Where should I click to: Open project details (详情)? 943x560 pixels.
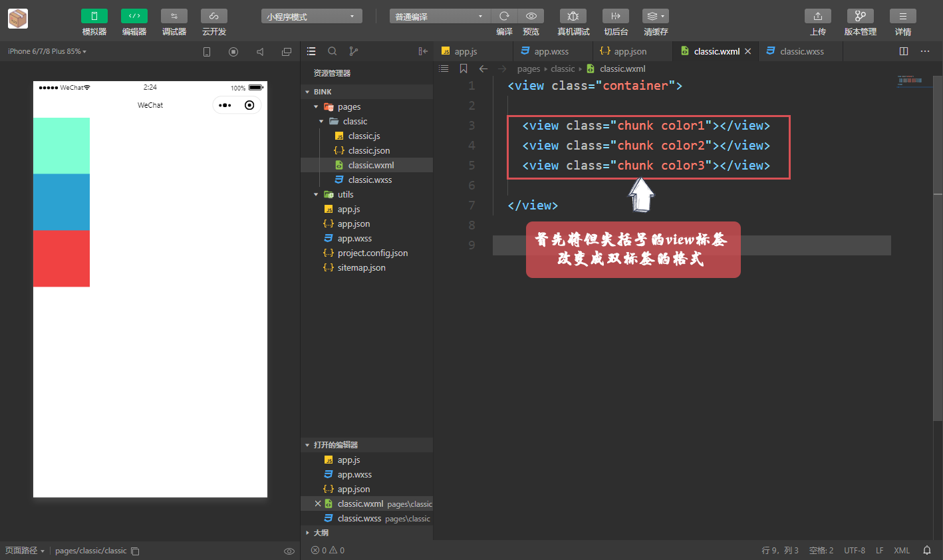(x=902, y=16)
